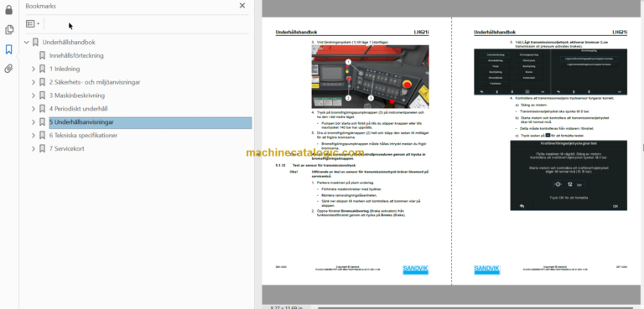Click the left page Underhållshandbok header

296,32
